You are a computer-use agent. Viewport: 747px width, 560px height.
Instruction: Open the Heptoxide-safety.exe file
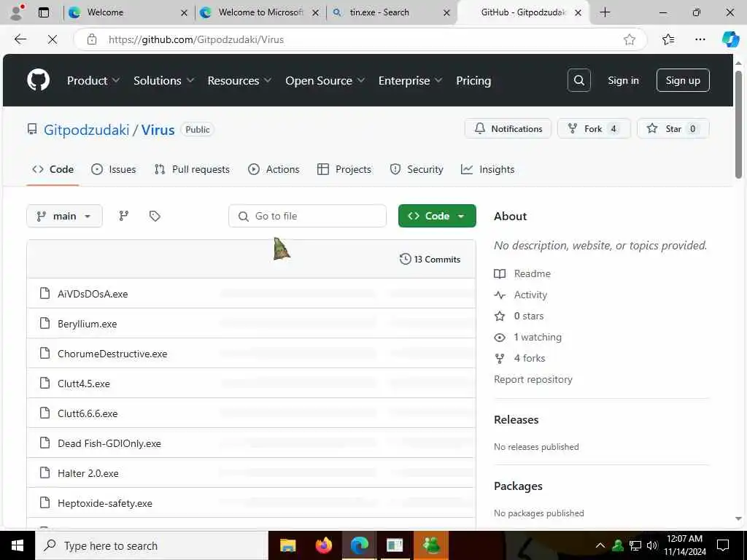click(x=105, y=503)
